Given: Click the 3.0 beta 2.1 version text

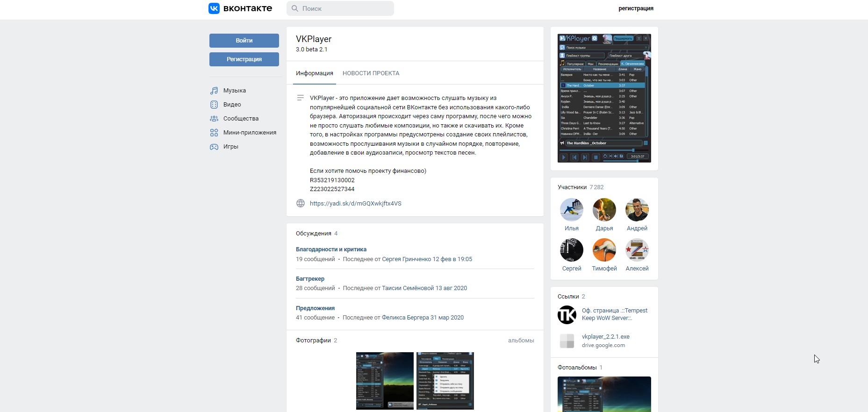Looking at the screenshot, I should pyautogui.click(x=312, y=50).
